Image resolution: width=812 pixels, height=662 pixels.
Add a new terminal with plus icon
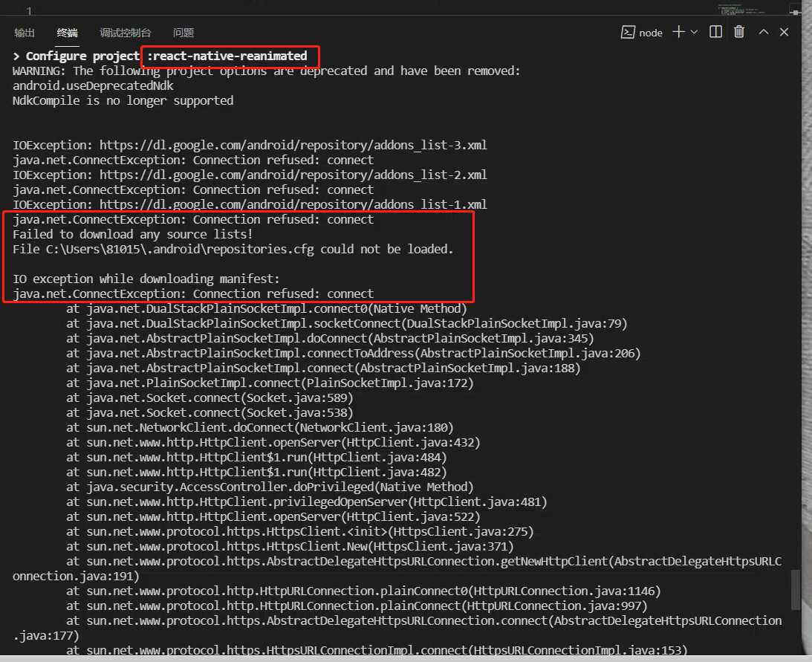(x=678, y=32)
